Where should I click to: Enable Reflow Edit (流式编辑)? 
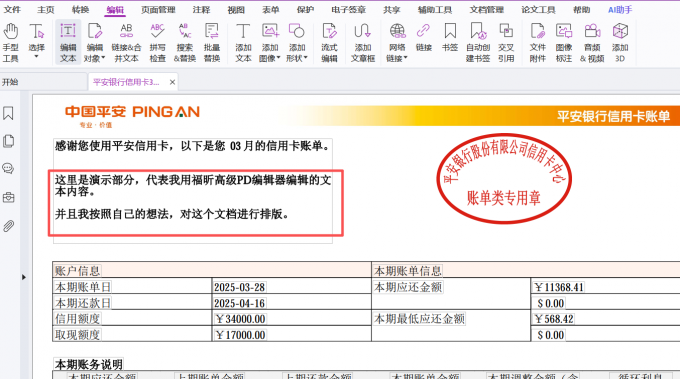tap(329, 42)
